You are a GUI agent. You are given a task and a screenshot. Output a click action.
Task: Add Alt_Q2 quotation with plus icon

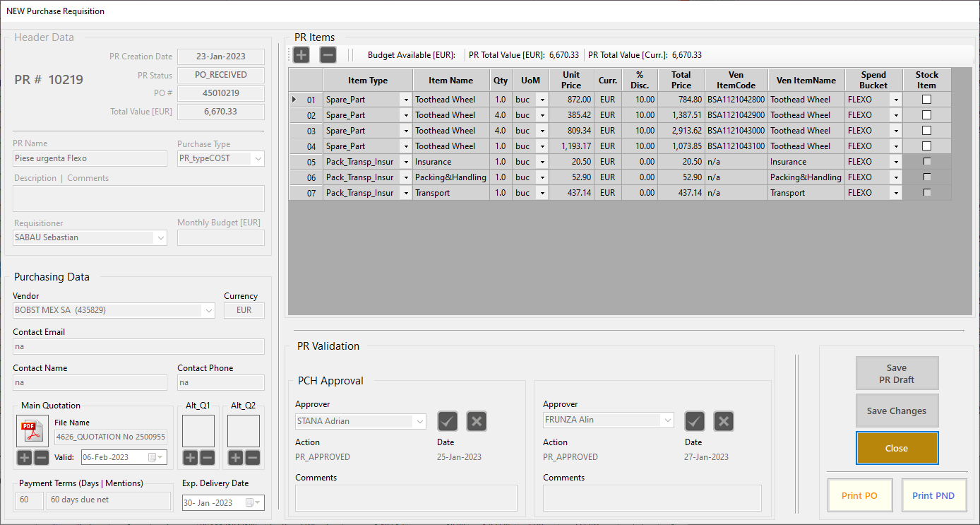coord(236,458)
